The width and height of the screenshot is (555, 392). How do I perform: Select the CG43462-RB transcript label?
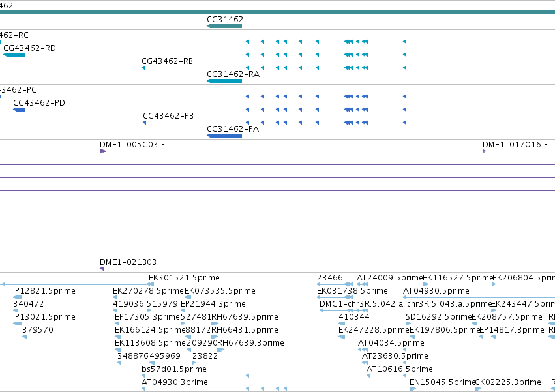167,61
